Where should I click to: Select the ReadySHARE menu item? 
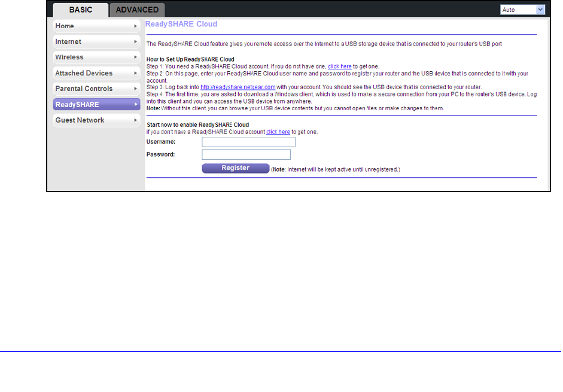[x=96, y=104]
